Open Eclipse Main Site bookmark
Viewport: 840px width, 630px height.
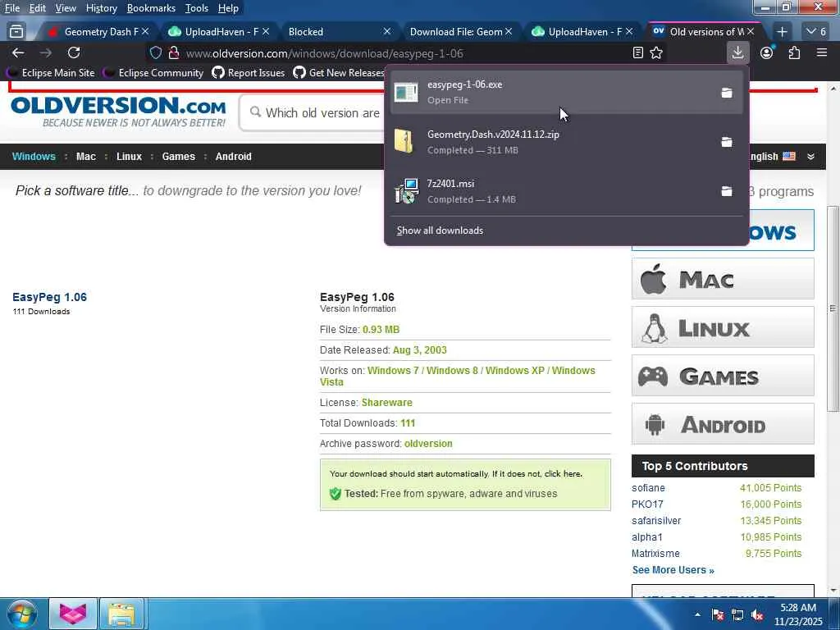pyautogui.click(x=52, y=73)
